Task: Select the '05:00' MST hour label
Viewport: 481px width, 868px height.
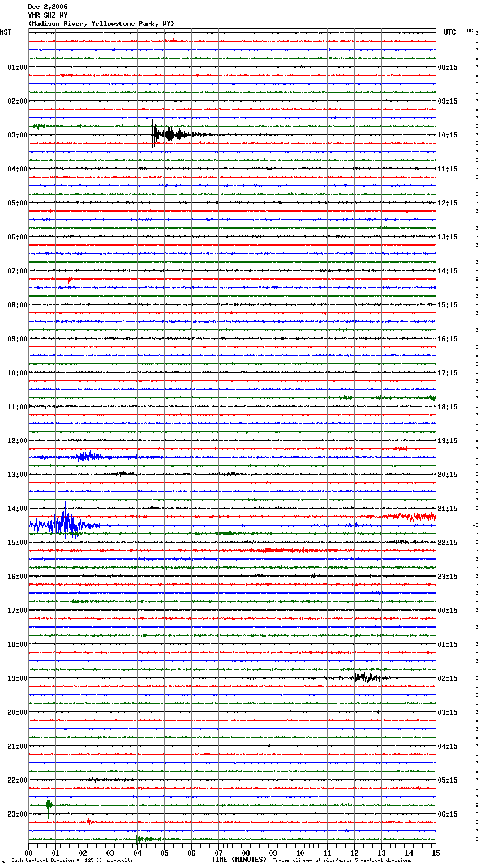Action: [x=18, y=203]
